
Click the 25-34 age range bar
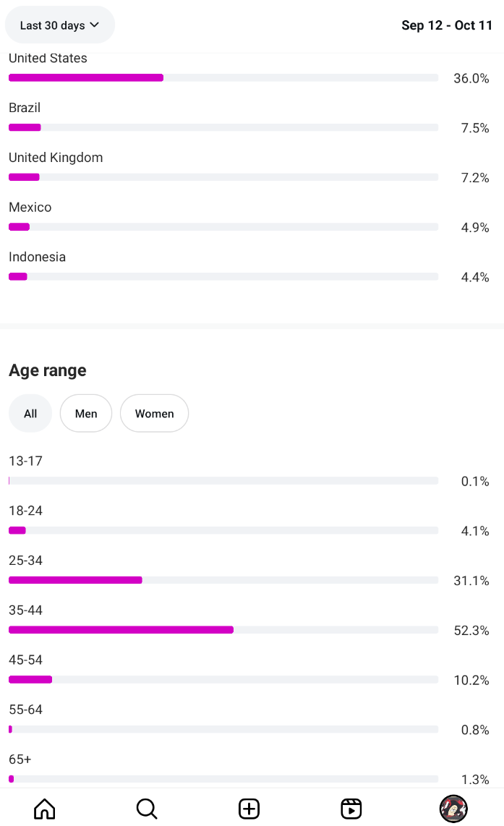tap(223, 580)
